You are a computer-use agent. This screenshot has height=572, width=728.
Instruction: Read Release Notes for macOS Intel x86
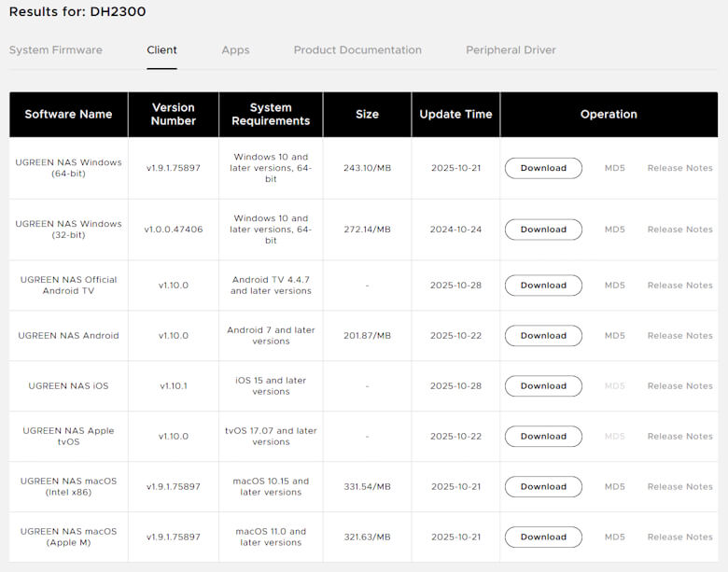(x=679, y=487)
